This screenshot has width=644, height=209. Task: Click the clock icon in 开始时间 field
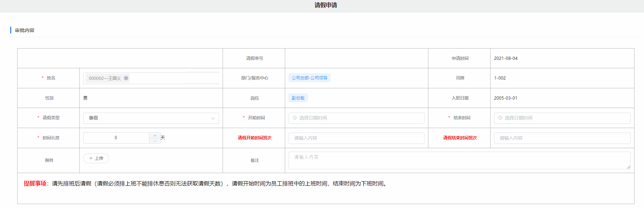coord(295,118)
